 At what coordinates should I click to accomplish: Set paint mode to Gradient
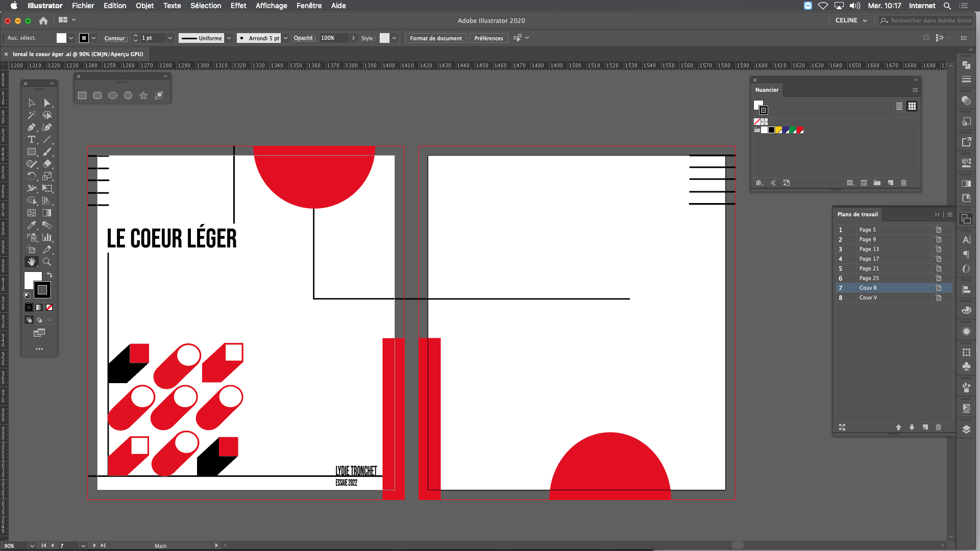pyautogui.click(x=39, y=308)
